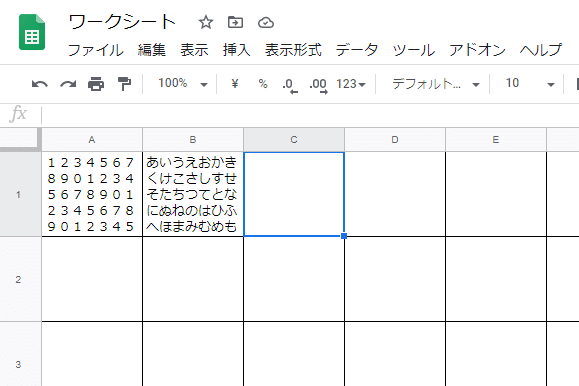Open the ファイル menu
The width and height of the screenshot is (579, 386).
tap(95, 50)
